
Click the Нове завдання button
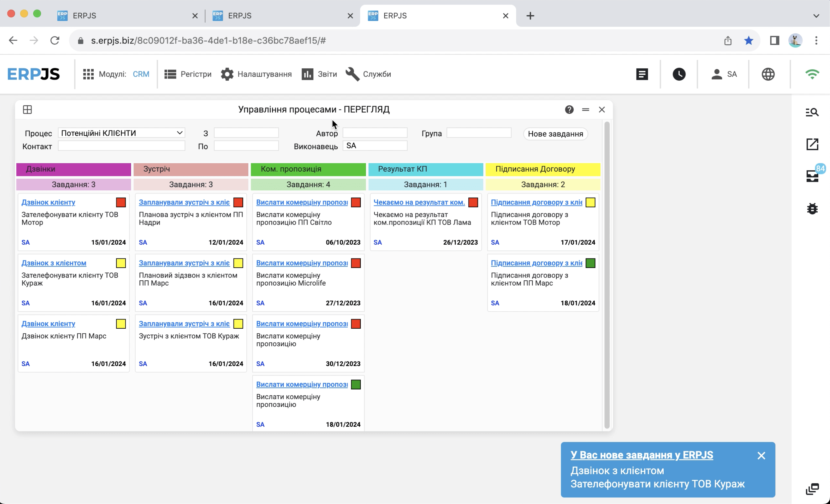(x=555, y=134)
